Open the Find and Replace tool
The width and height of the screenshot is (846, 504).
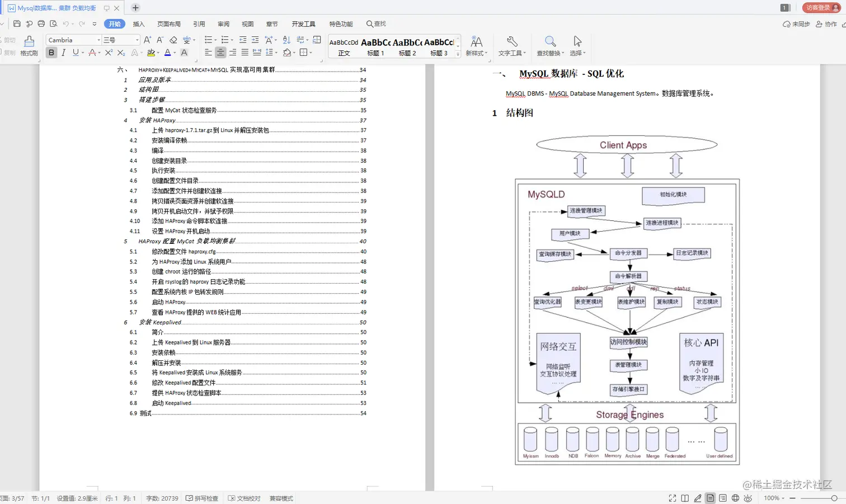click(x=551, y=46)
